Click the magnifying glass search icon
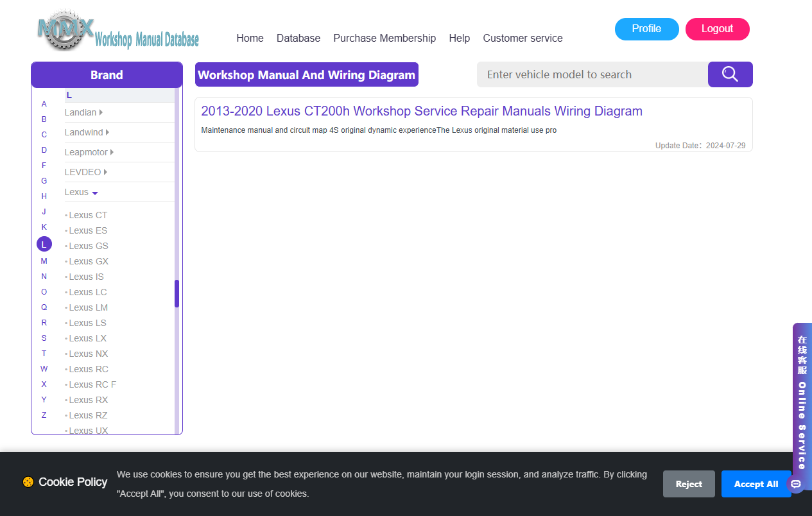 click(730, 74)
